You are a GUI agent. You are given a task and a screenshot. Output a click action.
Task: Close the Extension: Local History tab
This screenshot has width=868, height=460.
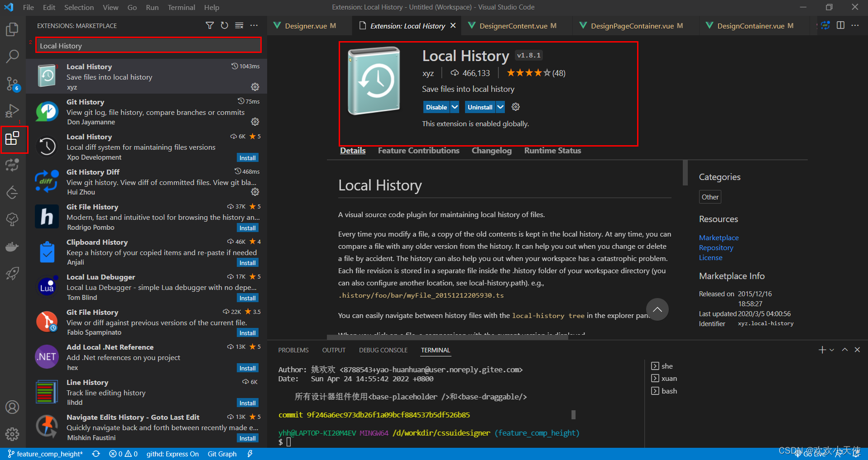[453, 26]
